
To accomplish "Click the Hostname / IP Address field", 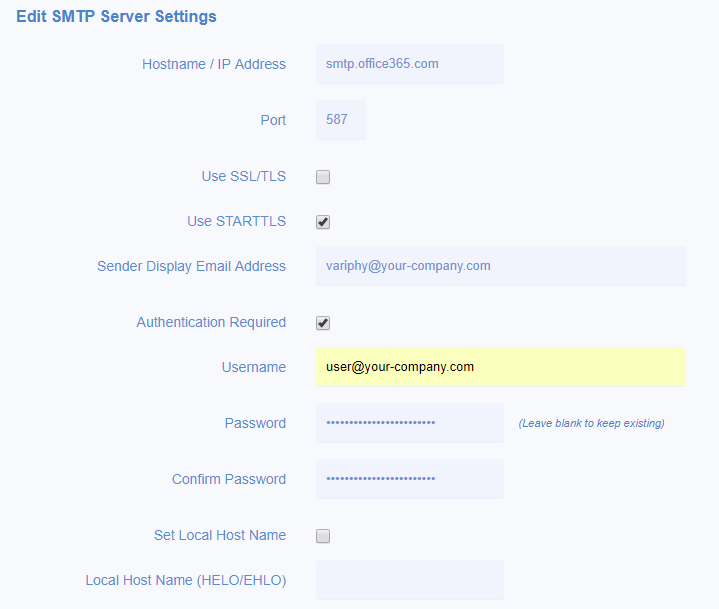I will (x=409, y=64).
